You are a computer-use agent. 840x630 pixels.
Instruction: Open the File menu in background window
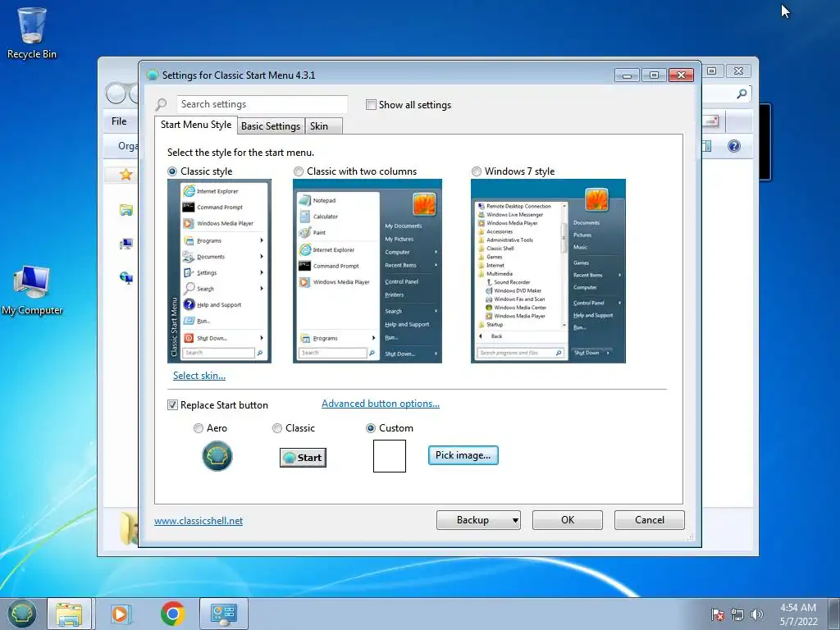pyautogui.click(x=119, y=121)
